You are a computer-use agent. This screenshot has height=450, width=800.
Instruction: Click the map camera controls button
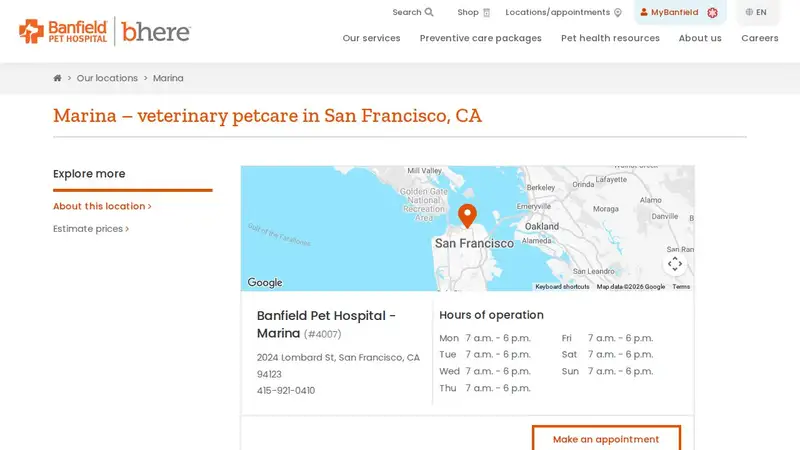pos(674,264)
